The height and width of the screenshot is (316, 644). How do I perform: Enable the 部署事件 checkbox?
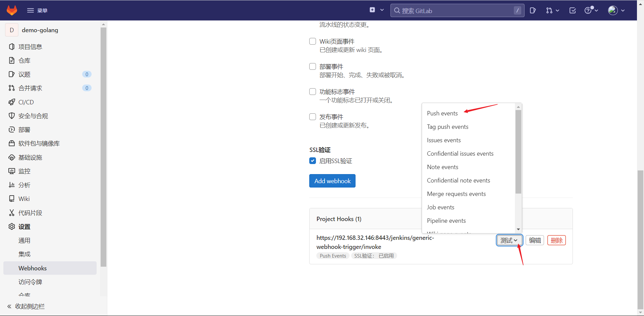[313, 66]
